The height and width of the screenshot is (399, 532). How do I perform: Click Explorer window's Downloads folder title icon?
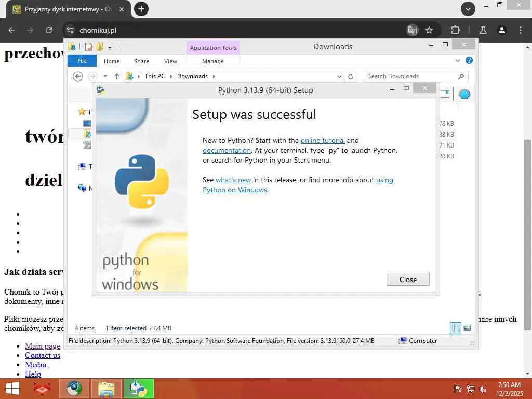click(x=72, y=46)
